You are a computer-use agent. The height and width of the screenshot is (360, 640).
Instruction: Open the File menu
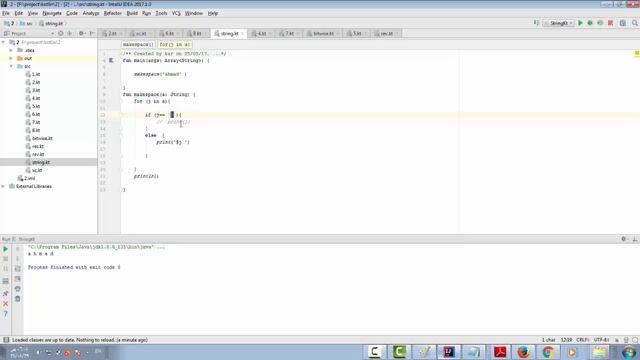(x=6, y=13)
